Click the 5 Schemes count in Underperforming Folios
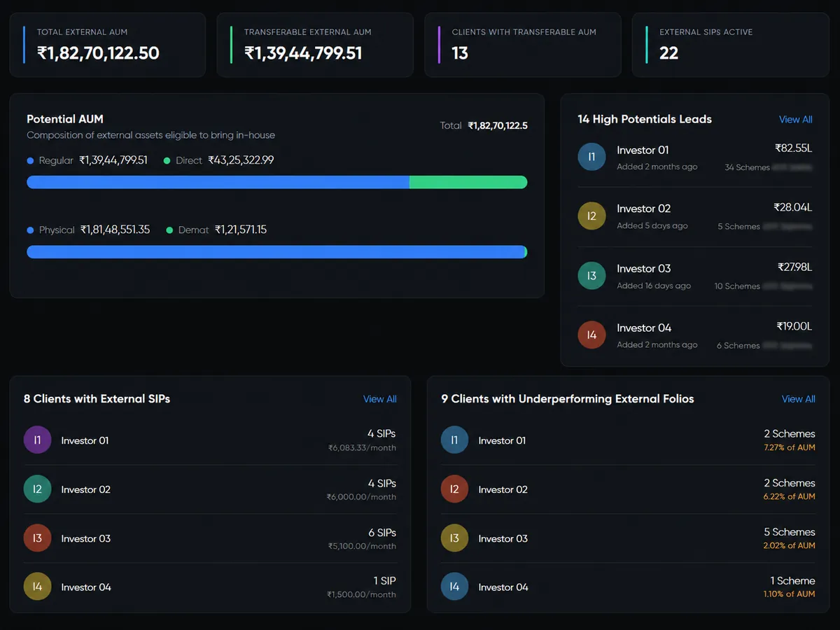The width and height of the screenshot is (840, 630). tap(790, 532)
